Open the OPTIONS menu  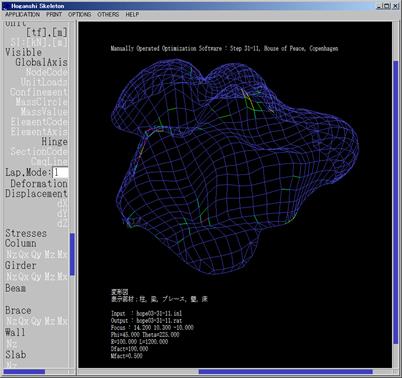pos(79,15)
